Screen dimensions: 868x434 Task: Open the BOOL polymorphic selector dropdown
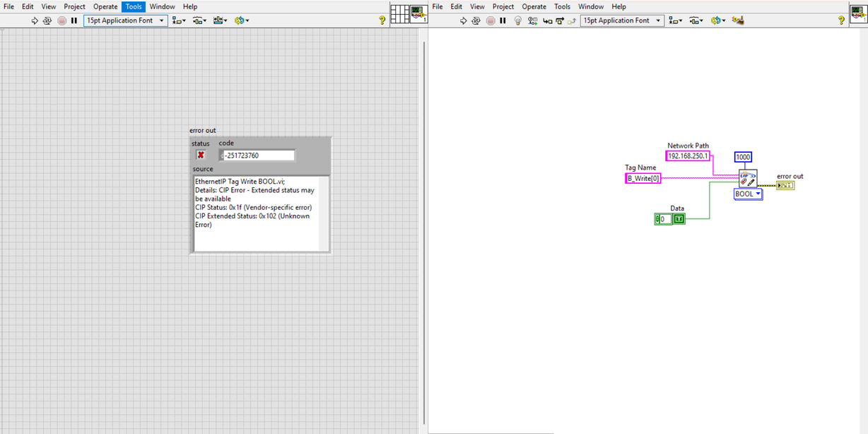[x=748, y=194]
